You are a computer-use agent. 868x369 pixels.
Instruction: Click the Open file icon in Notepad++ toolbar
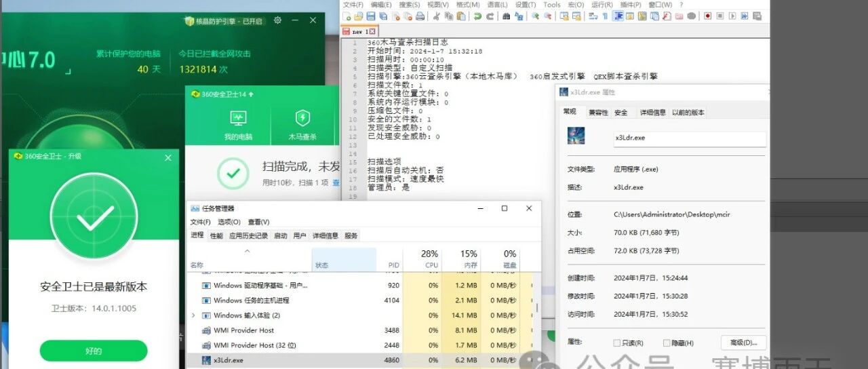pos(358,16)
